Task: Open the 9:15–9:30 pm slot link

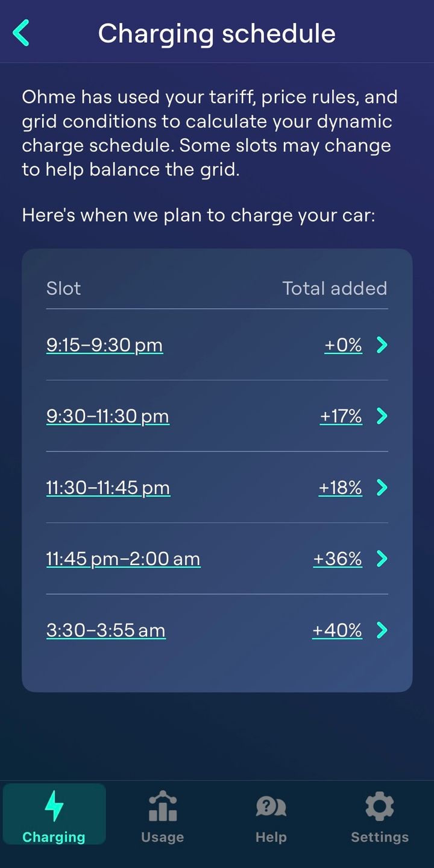Action: click(x=104, y=345)
